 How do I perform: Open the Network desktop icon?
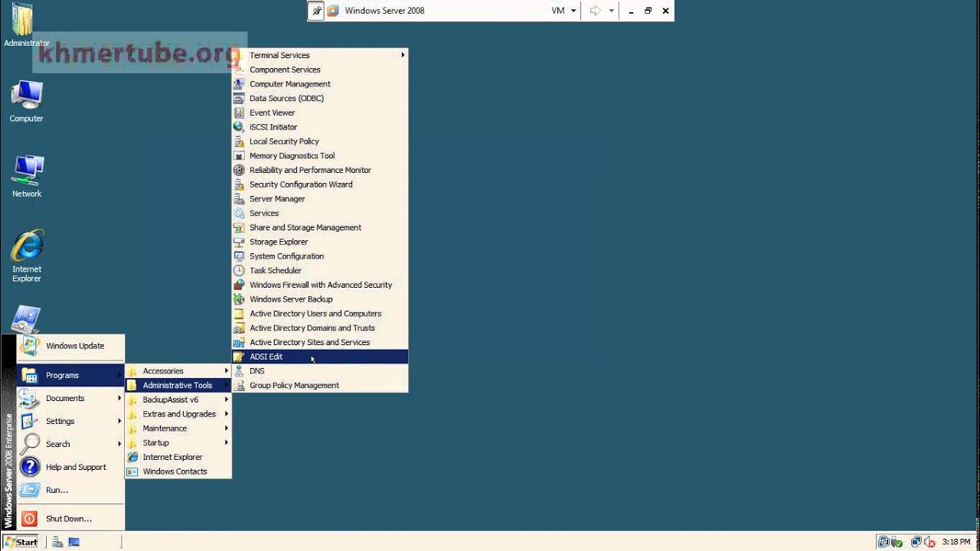[x=27, y=177]
